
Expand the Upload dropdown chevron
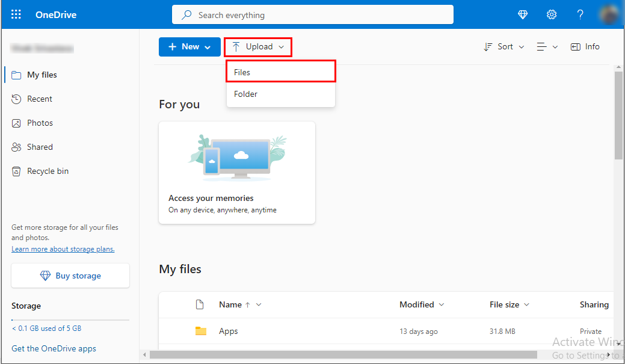coord(282,47)
